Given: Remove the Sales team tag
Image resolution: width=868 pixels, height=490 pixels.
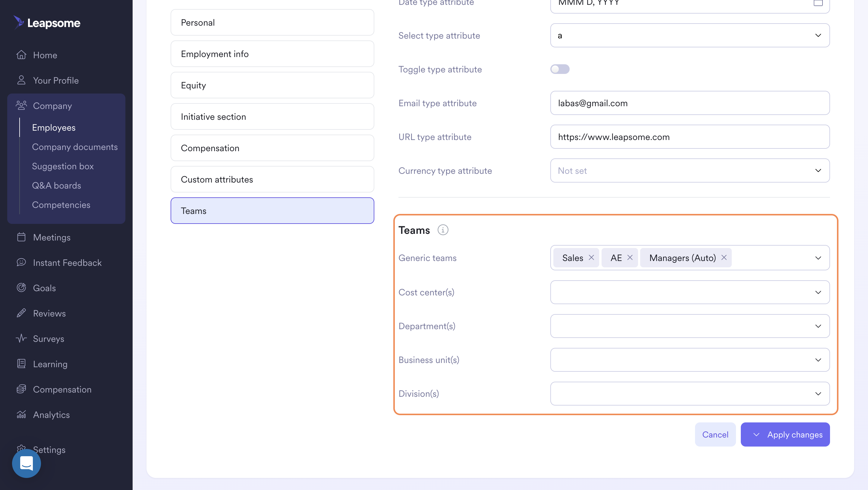Looking at the screenshot, I should click(x=591, y=258).
